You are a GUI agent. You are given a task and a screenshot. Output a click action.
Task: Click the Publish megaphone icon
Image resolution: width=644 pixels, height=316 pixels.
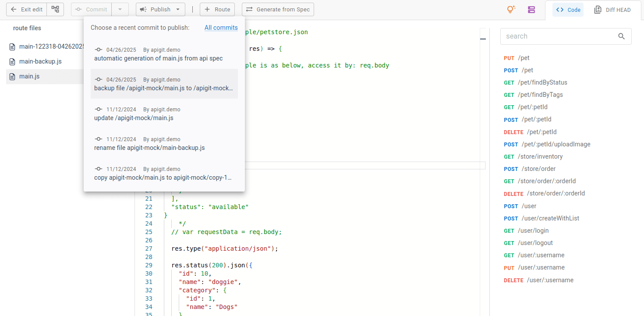143,9
